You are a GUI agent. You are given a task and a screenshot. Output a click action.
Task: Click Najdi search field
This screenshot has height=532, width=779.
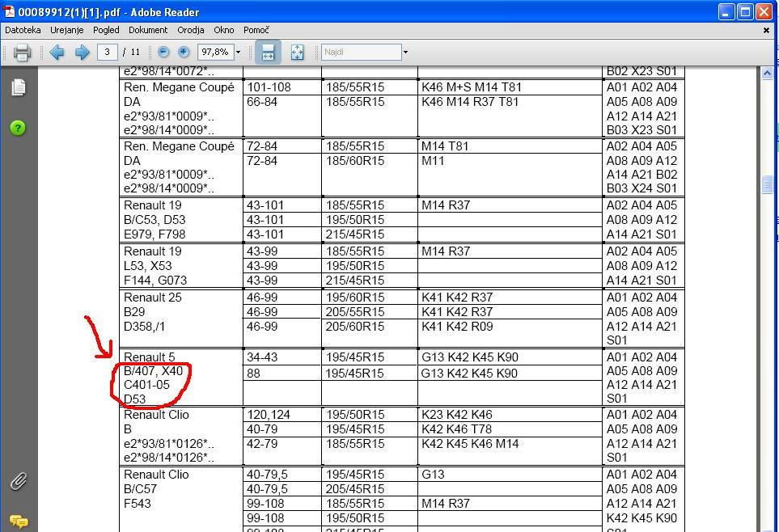tap(361, 53)
